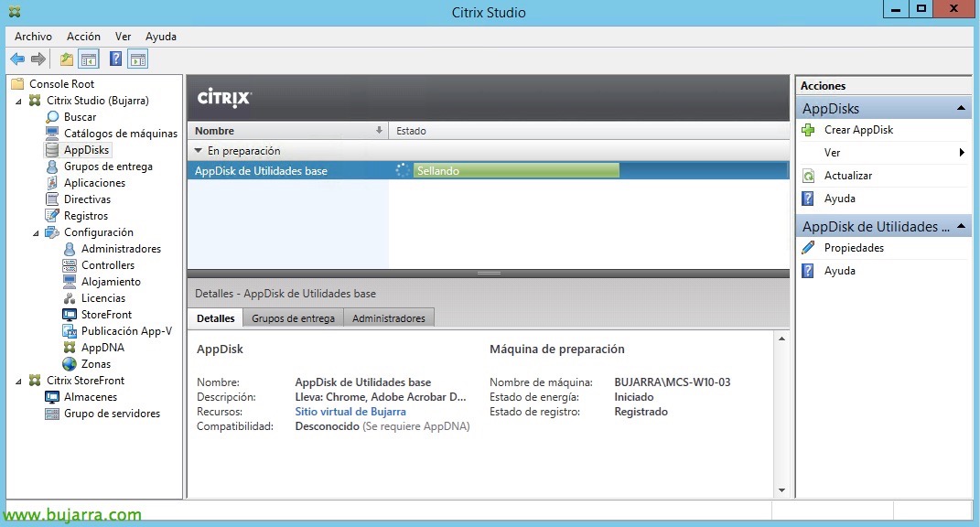Click the Propiedades pencil icon
Image resolution: width=980 pixels, height=527 pixels.
pos(808,248)
